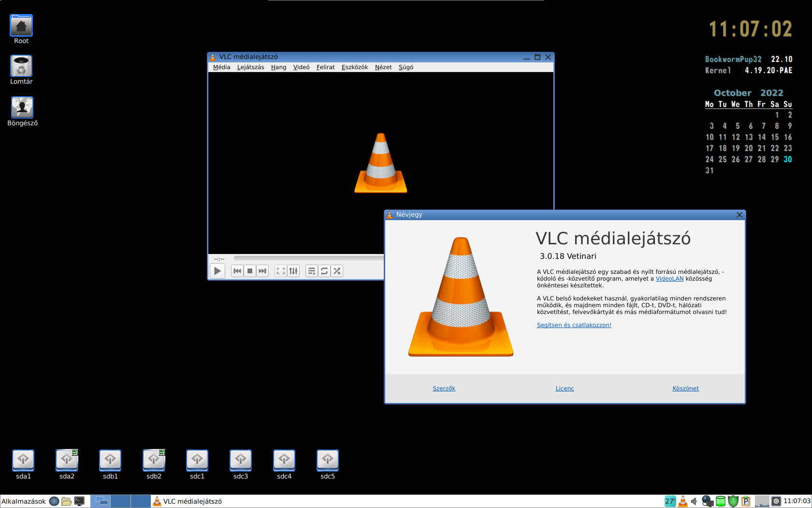This screenshot has width=812, height=508.
Task: Click the elapsed time label in VLC
Action: pyautogui.click(x=219, y=259)
